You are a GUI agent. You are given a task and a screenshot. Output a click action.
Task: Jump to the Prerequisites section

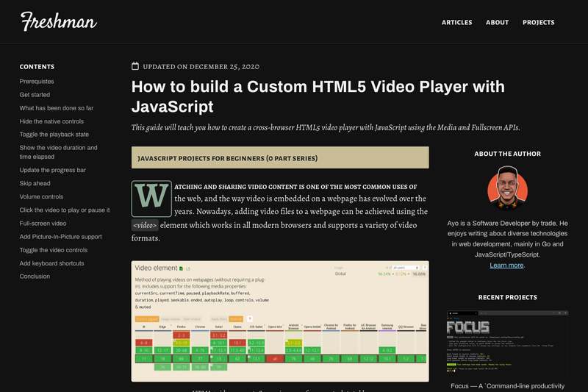[x=37, y=82]
